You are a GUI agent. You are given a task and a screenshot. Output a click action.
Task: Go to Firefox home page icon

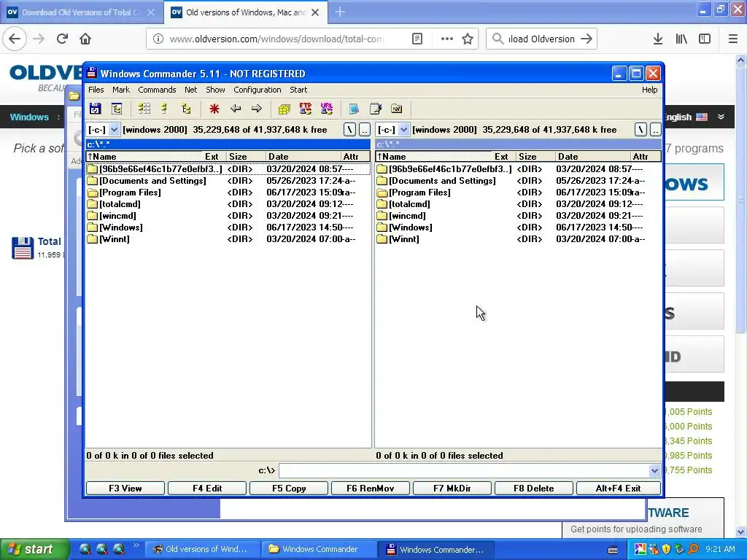tap(85, 39)
